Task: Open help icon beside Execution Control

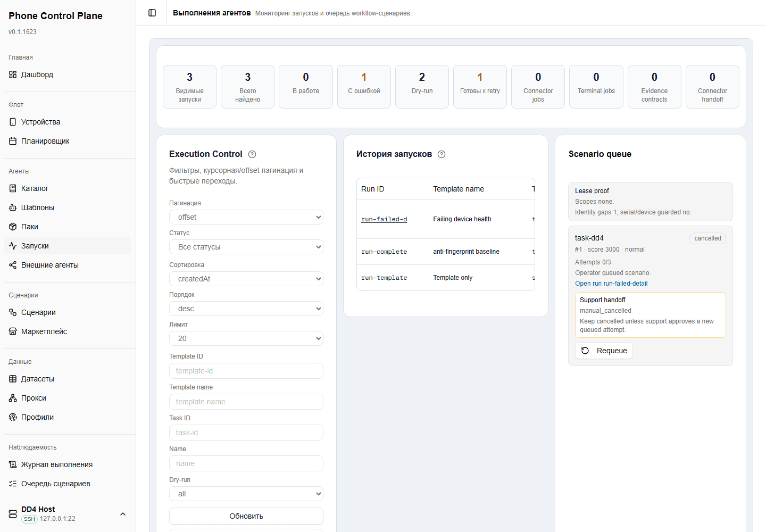Action: pos(252,154)
